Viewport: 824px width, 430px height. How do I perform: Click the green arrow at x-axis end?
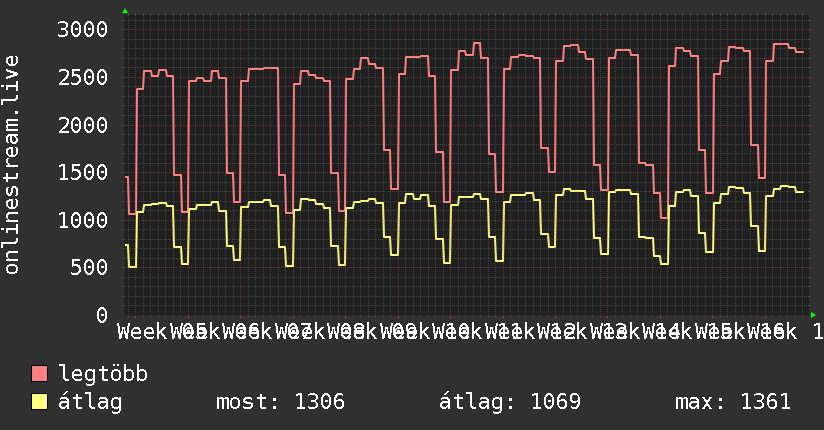coord(813,315)
